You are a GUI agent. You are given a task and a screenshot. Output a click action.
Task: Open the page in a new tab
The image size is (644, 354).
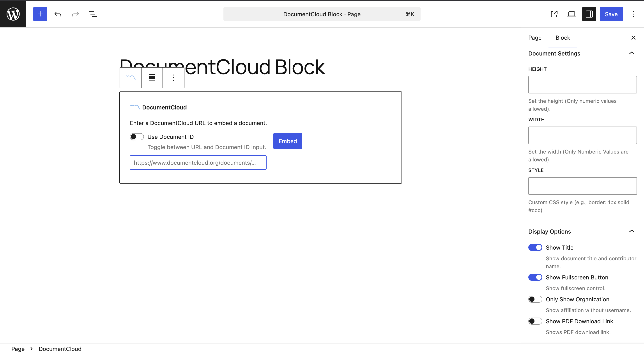(554, 14)
